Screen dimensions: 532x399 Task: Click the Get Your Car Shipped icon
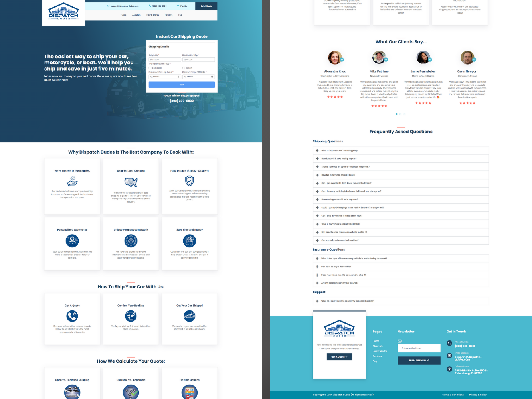point(190,316)
